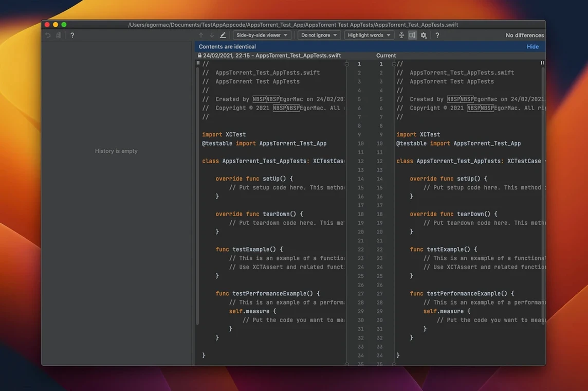Image resolution: width=588 pixels, height=391 pixels.
Task: Click the Current label above right pane
Action: (x=386, y=56)
